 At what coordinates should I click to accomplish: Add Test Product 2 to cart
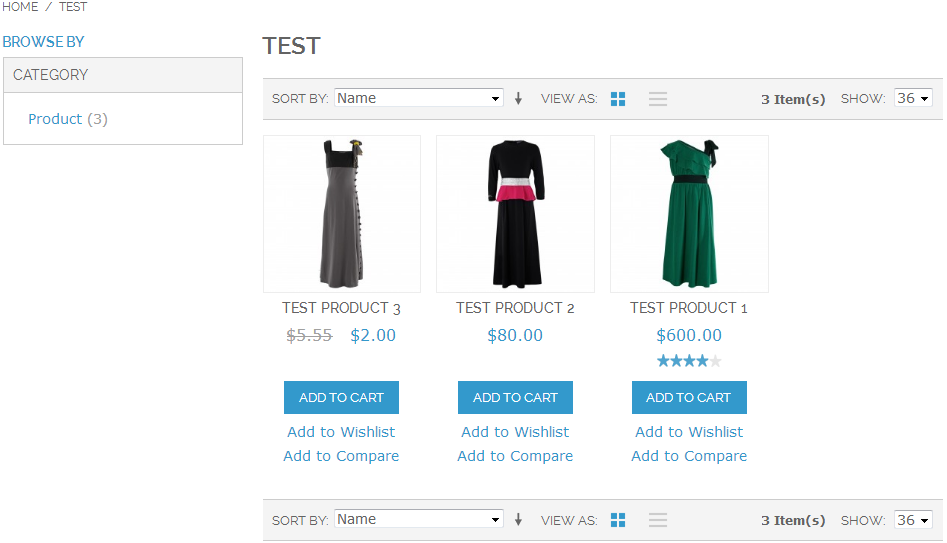[x=515, y=397]
